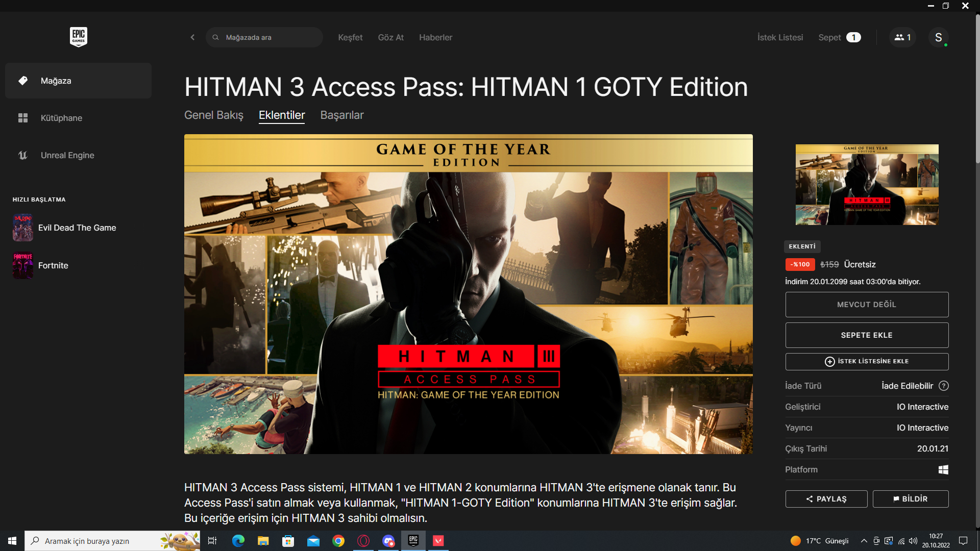The width and height of the screenshot is (980, 551).
Task: Show hidden system tray icons chevron
Action: coord(864,541)
